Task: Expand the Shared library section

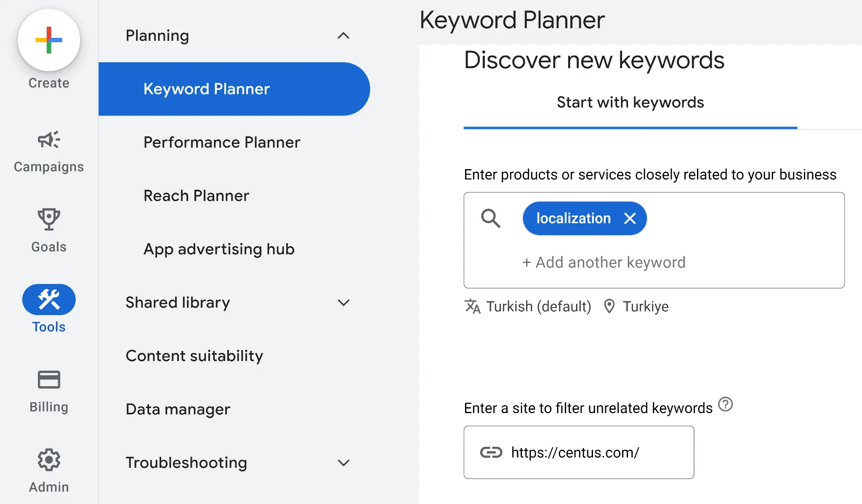Action: click(x=344, y=302)
